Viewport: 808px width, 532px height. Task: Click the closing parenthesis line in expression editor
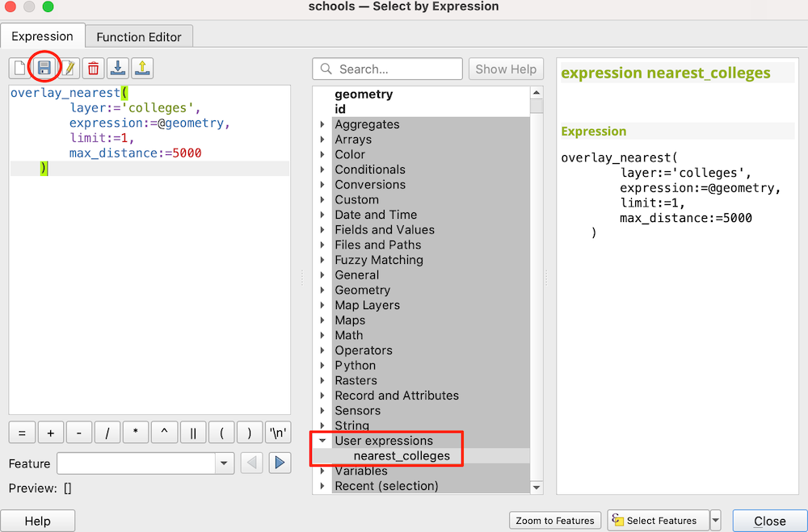tap(149, 169)
